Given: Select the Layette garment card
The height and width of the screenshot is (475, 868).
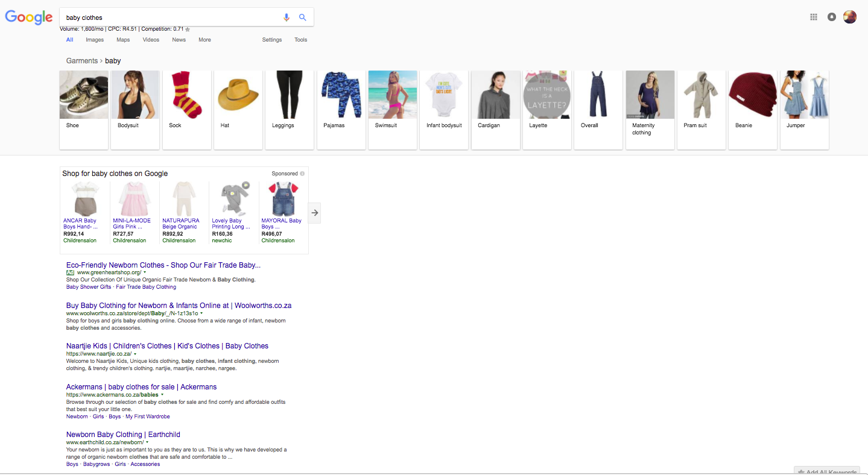Looking at the screenshot, I should click(x=547, y=110).
